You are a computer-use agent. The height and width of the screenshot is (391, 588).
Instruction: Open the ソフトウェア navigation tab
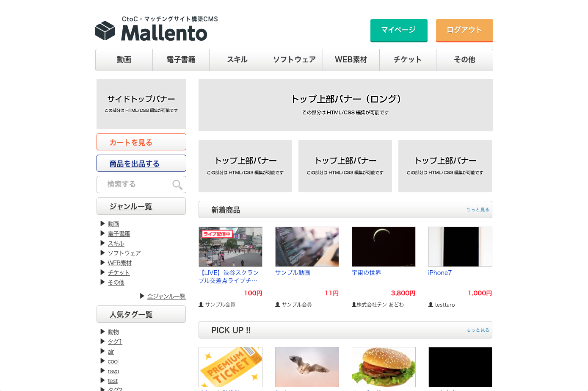coord(294,60)
